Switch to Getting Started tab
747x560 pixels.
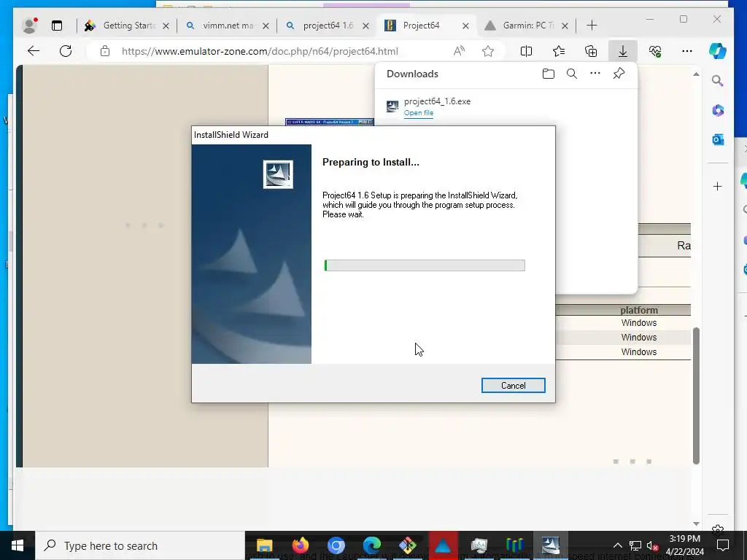pyautogui.click(x=126, y=26)
